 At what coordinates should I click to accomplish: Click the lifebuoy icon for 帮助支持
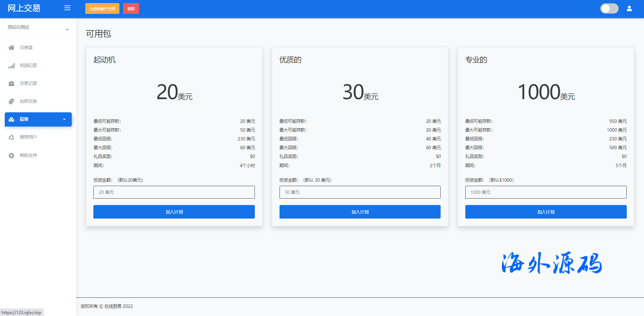pos(12,156)
